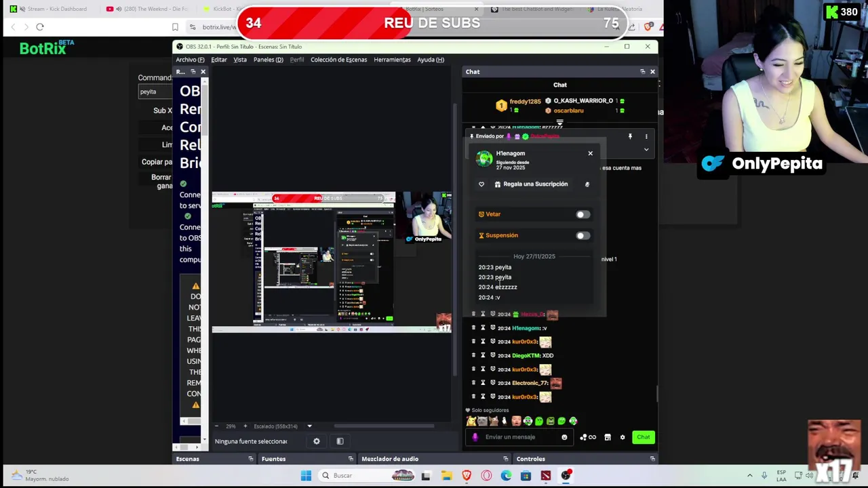Click the pin icon on pinned message

coord(630,137)
